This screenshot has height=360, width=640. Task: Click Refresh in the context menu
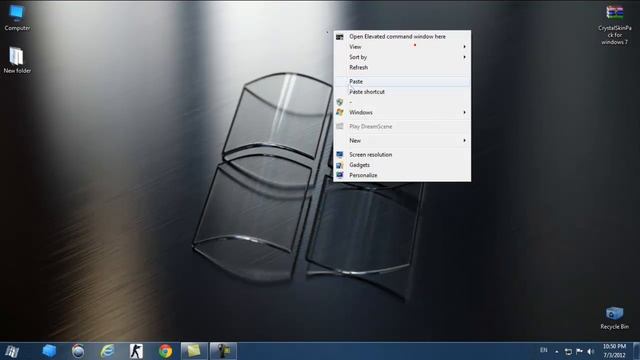click(x=402, y=67)
